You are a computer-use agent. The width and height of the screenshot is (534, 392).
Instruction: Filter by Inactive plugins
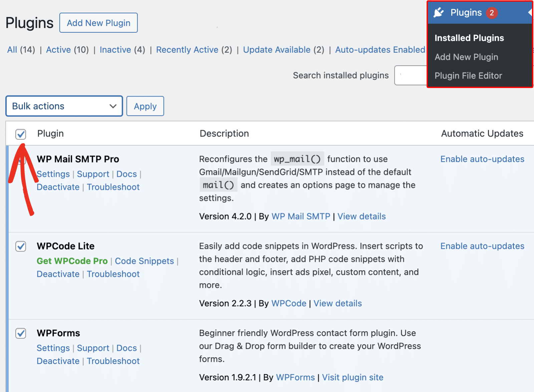[x=115, y=50]
